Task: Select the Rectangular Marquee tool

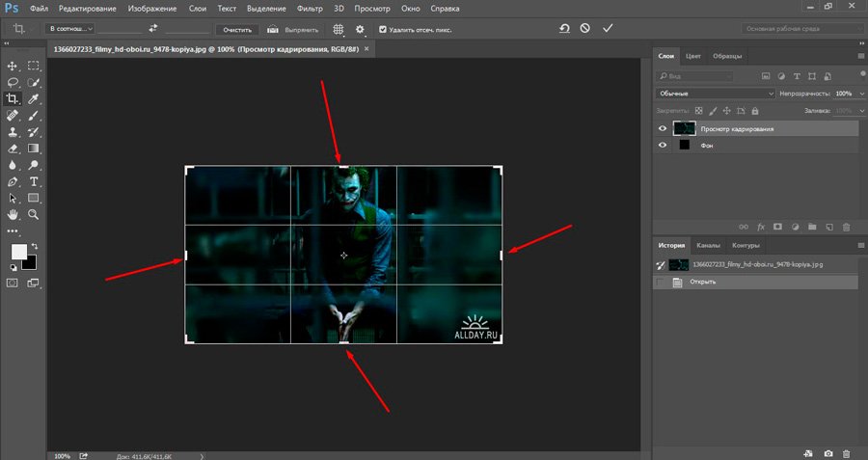Action: (33, 66)
